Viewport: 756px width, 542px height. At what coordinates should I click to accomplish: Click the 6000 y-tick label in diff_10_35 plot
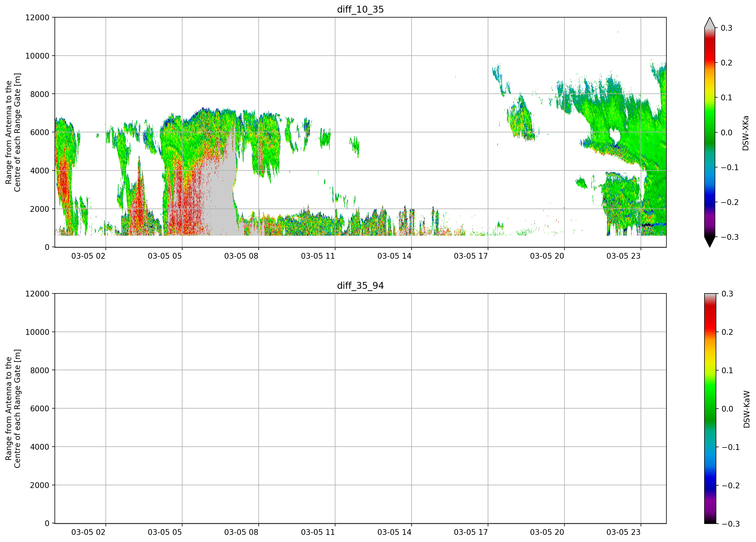(x=40, y=132)
